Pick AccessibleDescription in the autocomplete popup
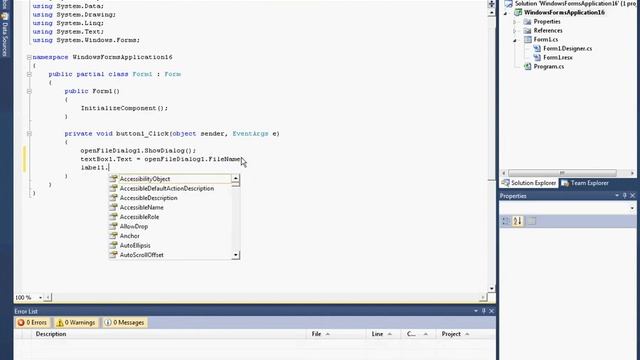Screen dimensions: 640x360 149,198
